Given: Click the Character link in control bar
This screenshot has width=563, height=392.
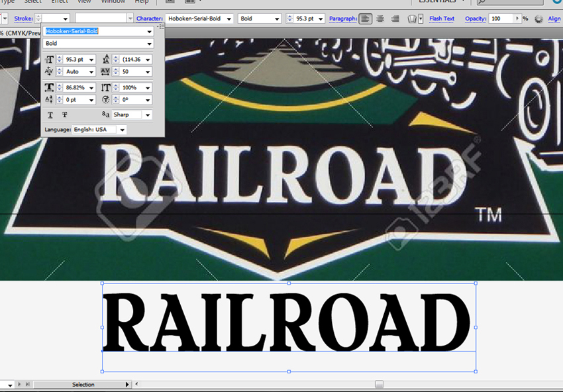Looking at the screenshot, I should 150,19.
